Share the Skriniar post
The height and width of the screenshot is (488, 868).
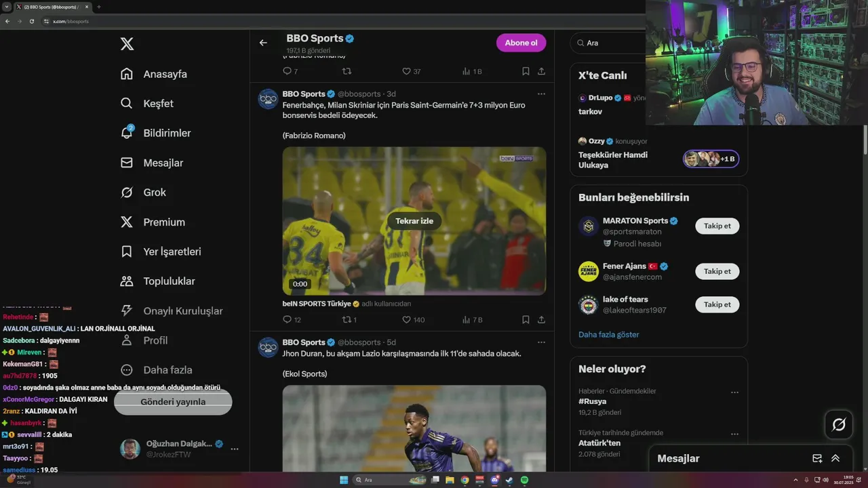point(541,320)
